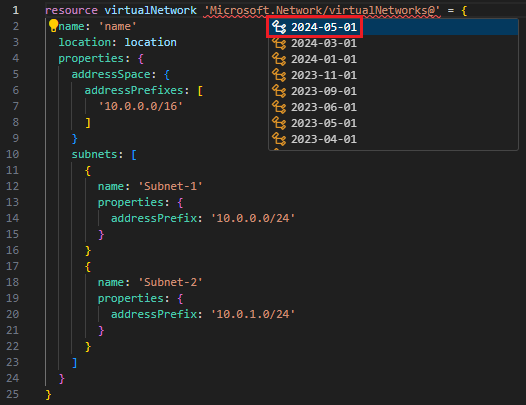The image size is (526, 405).
Task: Click the '10.0.0.0/16' address string
Action: (x=141, y=106)
